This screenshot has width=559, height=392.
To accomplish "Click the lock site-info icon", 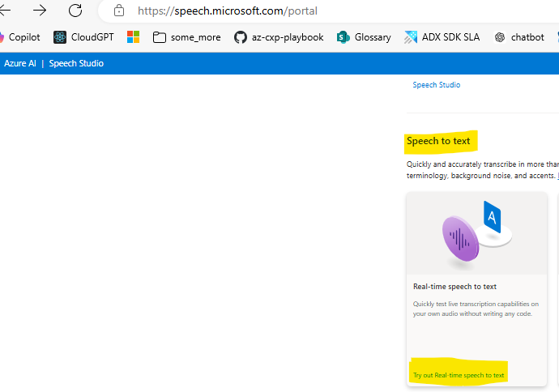I will (x=119, y=11).
